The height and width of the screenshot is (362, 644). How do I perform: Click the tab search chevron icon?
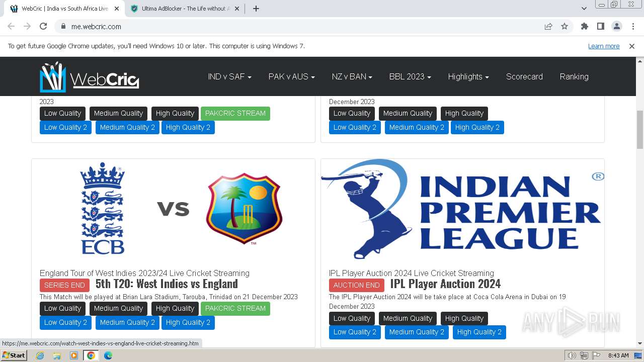[x=584, y=9]
